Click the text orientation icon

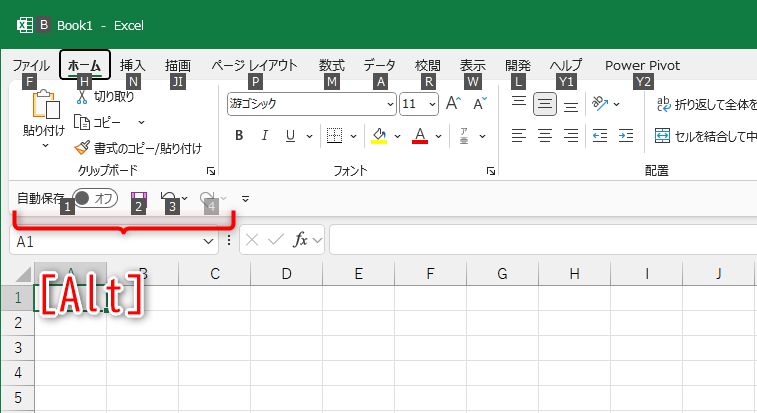(600, 103)
